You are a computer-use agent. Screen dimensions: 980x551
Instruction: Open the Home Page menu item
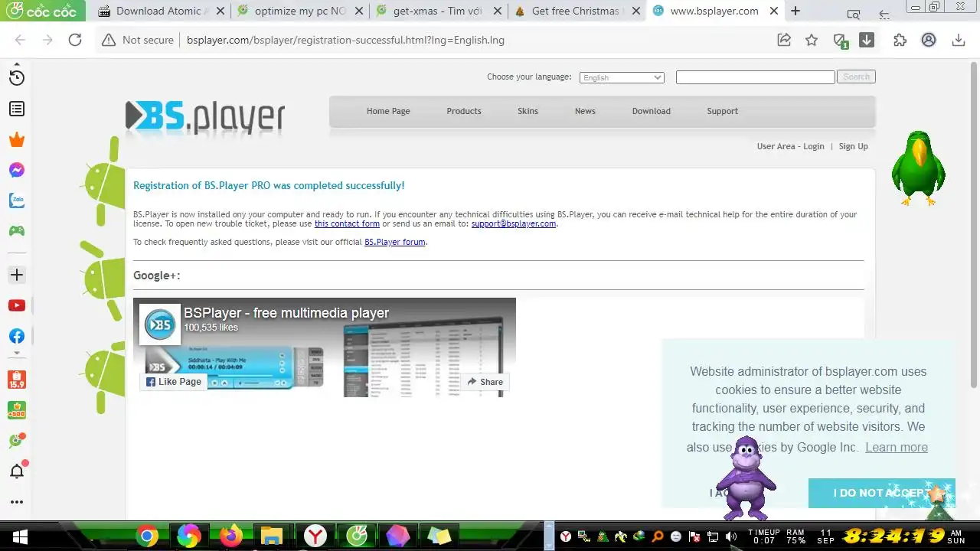[388, 111]
